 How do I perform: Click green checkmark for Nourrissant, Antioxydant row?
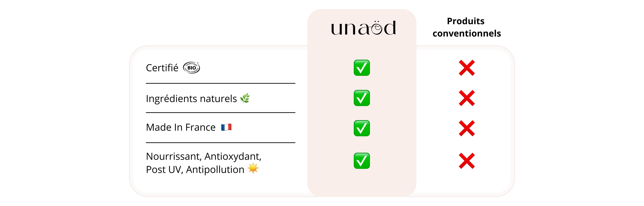point(362,161)
